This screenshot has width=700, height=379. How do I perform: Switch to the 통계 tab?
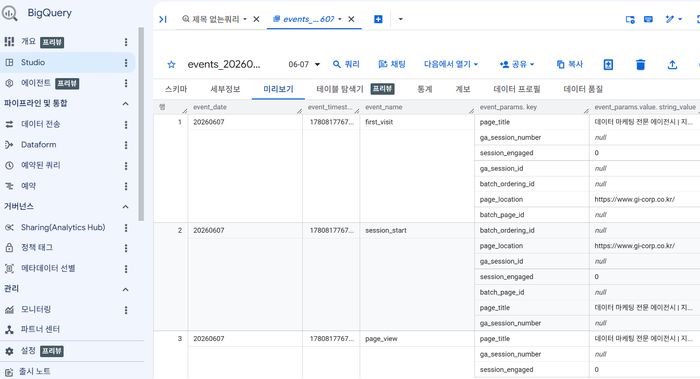[425, 89]
